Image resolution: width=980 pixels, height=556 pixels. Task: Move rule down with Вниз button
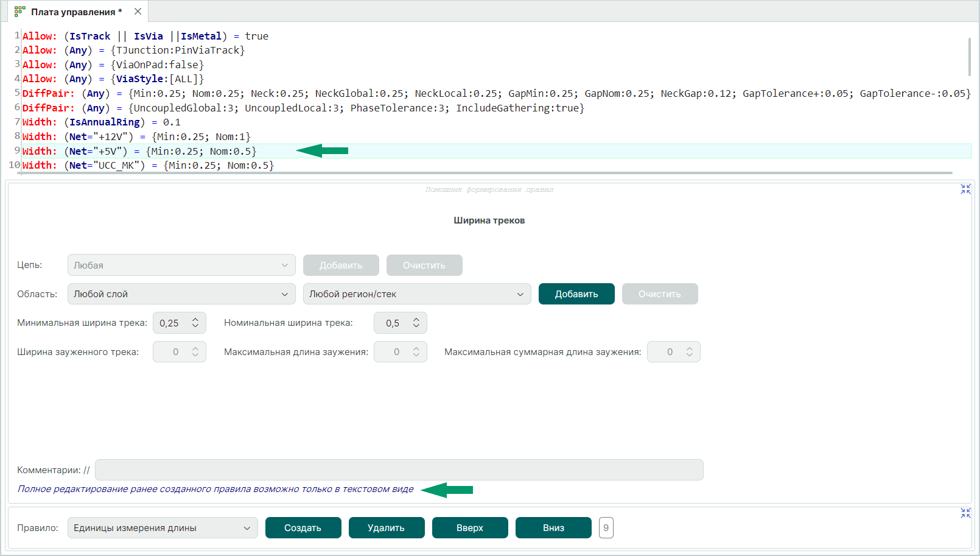553,528
